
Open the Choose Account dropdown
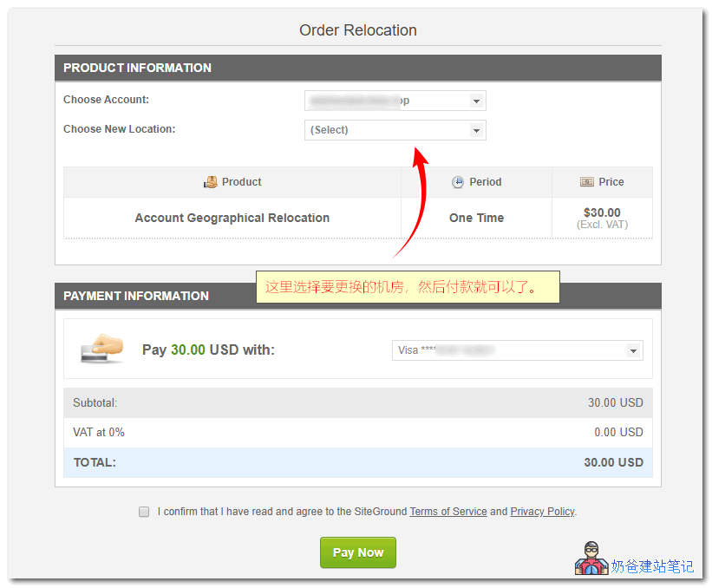(x=395, y=101)
